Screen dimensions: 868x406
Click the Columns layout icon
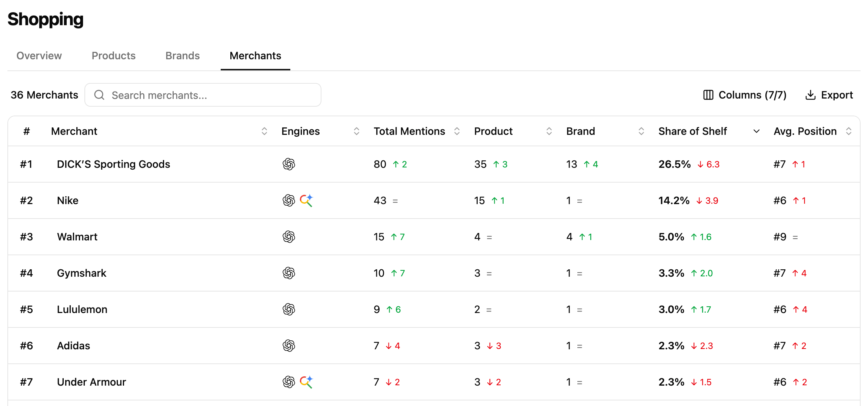(x=708, y=95)
